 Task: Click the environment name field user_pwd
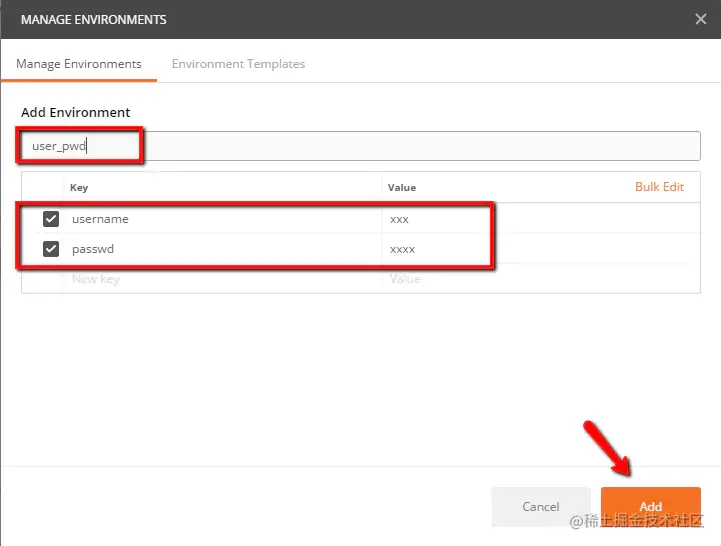(360, 146)
